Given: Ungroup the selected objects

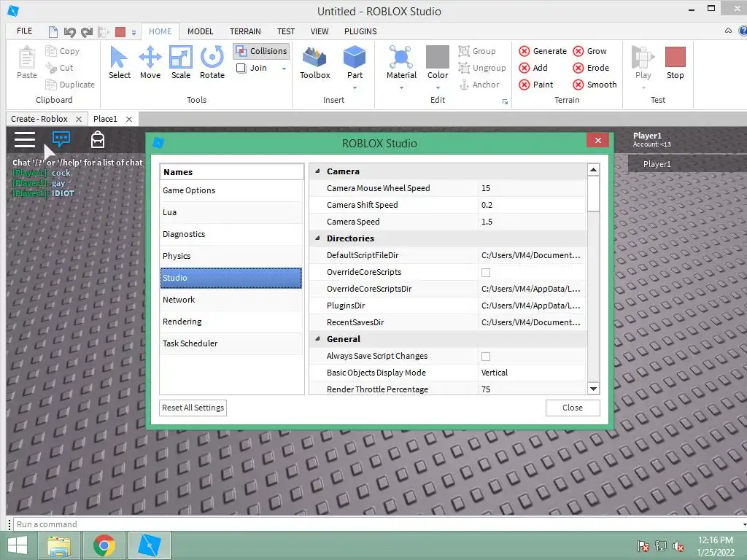Looking at the screenshot, I should pos(482,68).
